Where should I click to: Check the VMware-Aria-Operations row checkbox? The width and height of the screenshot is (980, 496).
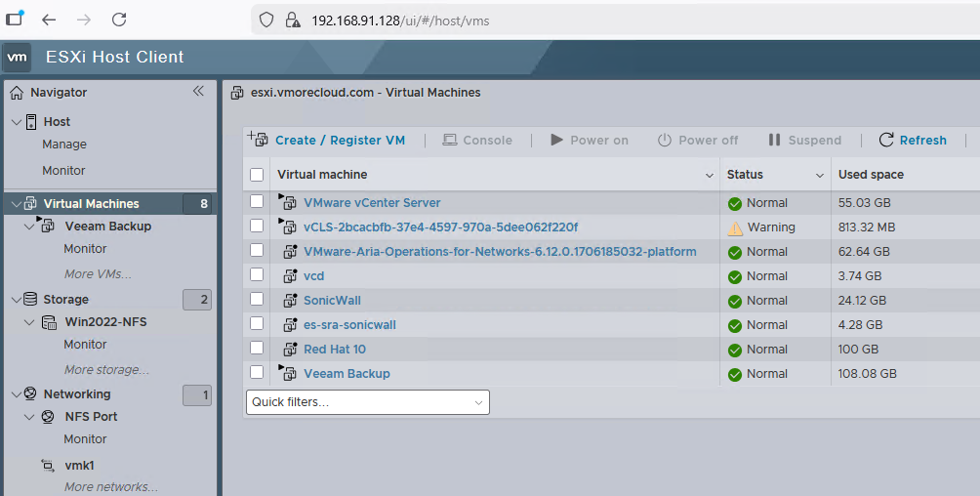(257, 250)
